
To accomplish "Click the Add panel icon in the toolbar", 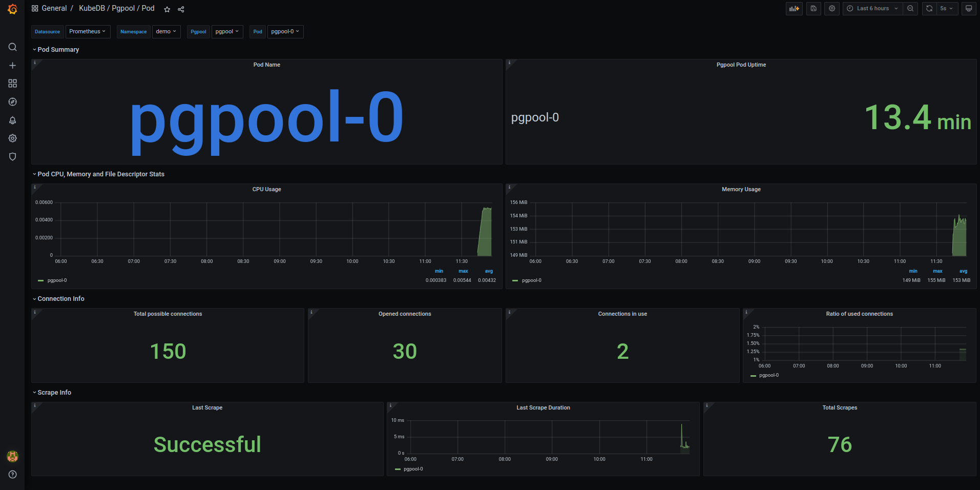I will (794, 8).
